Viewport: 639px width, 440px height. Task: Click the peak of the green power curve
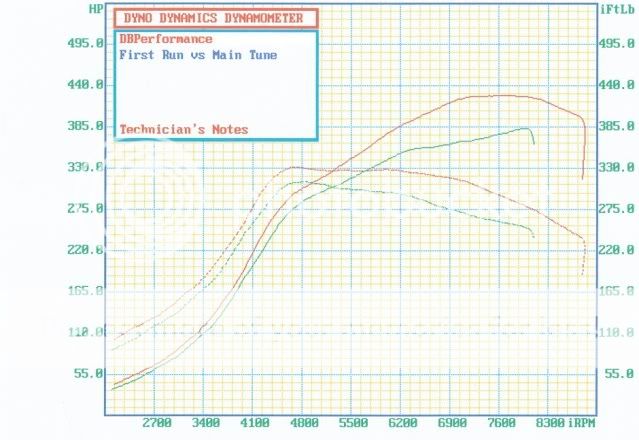[x=524, y=128]
